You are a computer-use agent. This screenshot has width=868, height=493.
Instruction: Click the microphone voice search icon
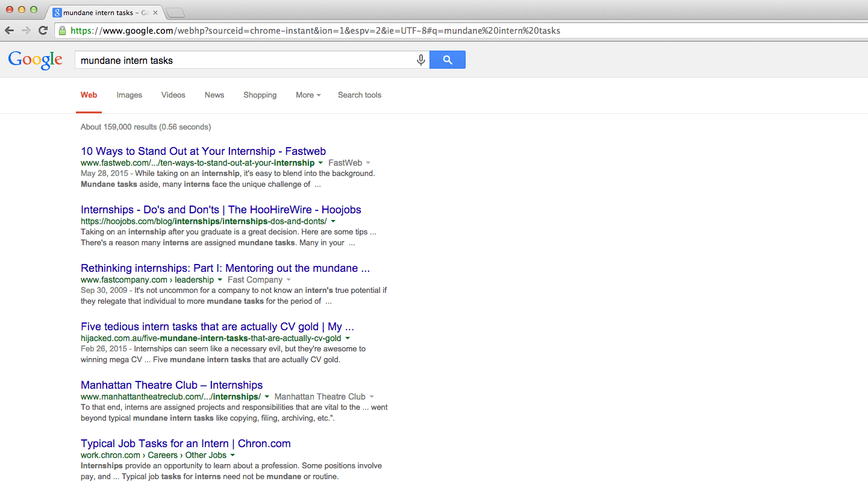pos(421,60)
